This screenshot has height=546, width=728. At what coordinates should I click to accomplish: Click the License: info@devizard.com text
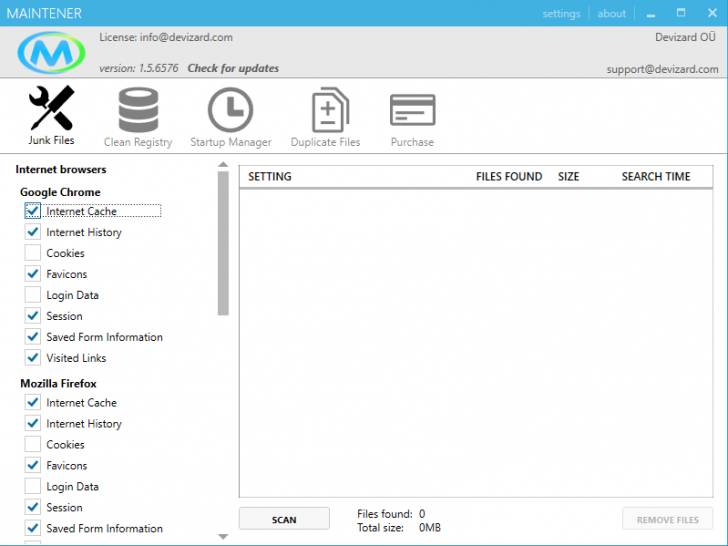click(x=166, y=37)
